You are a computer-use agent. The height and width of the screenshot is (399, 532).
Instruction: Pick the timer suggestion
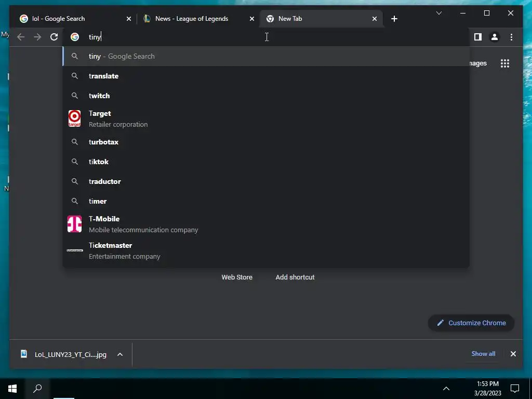point(266,201)
